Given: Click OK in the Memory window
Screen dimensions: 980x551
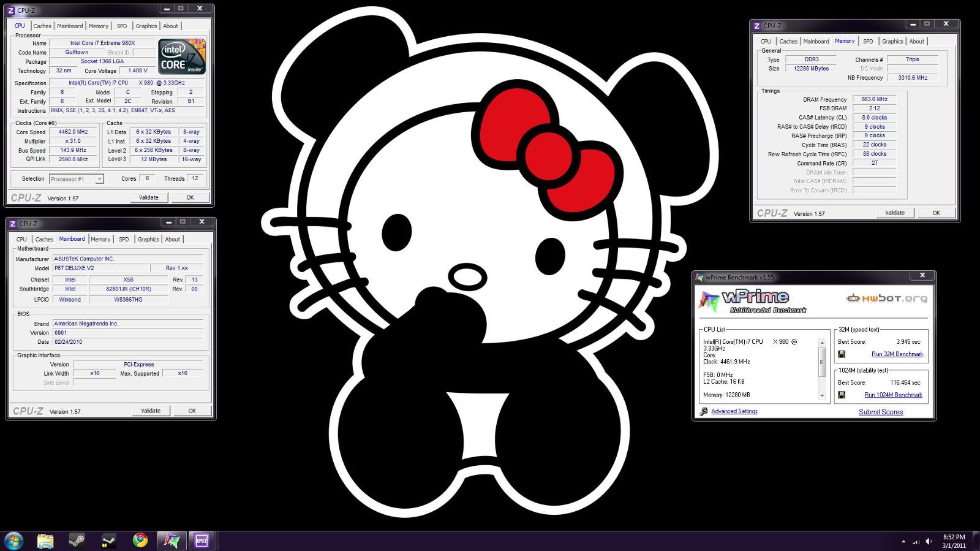Looking at the screenshot, I should (x=937, y=213).
